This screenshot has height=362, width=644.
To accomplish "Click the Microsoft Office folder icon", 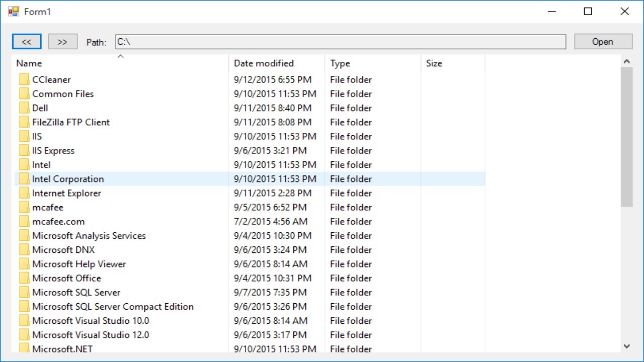I will tap(24, 278).
